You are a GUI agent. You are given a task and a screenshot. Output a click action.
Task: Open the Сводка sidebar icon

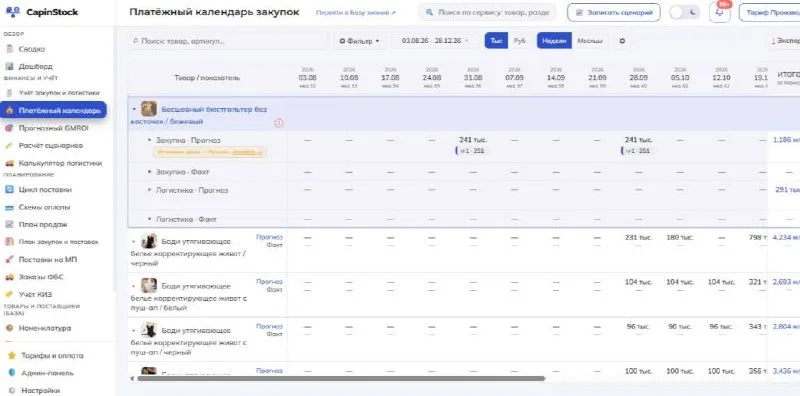pos(9,49)
